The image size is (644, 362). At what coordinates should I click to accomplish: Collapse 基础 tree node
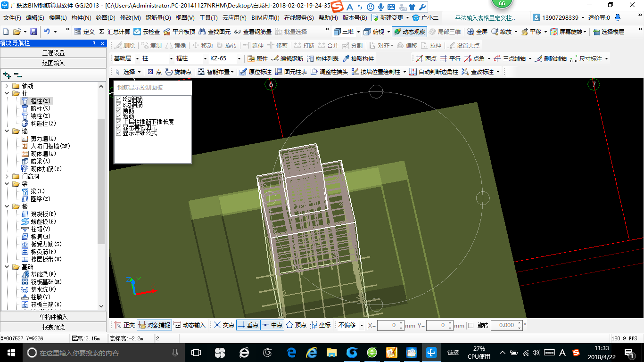(7, 267)
